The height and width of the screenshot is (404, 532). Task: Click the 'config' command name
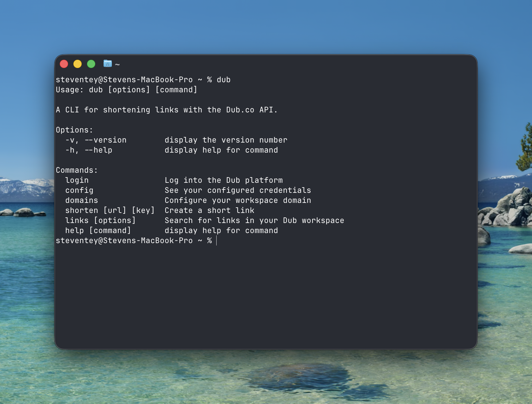(79, 190)
